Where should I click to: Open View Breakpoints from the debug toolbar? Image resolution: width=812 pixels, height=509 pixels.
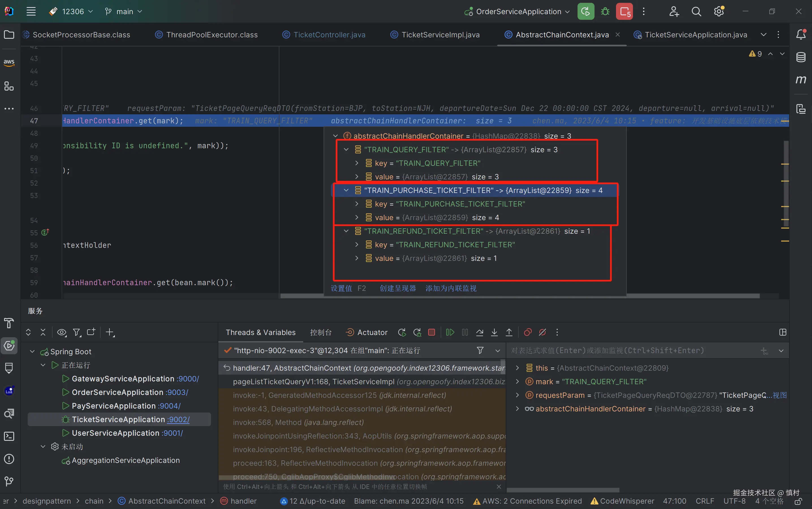(527, 332)
